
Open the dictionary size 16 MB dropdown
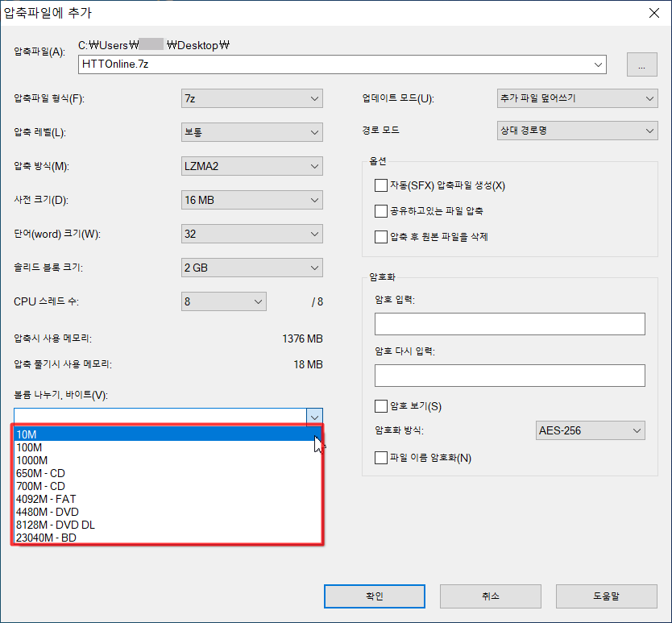click(x=252, y=200)
